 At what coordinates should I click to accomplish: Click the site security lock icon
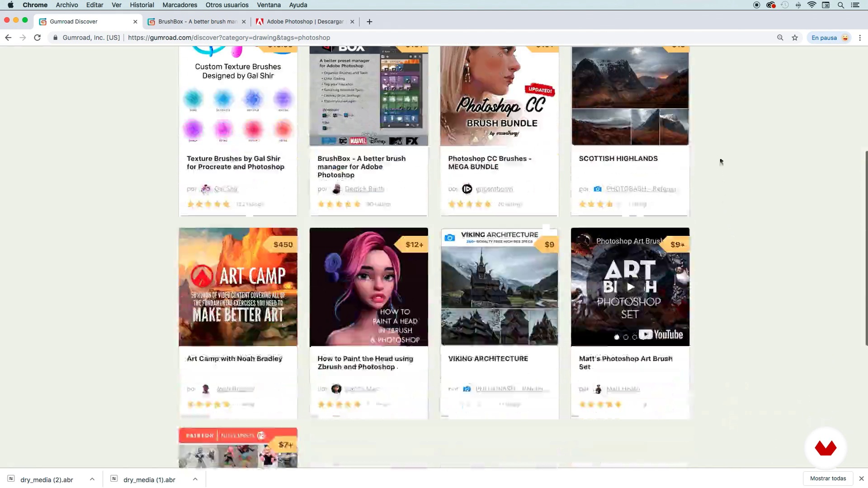coord(55,38)
